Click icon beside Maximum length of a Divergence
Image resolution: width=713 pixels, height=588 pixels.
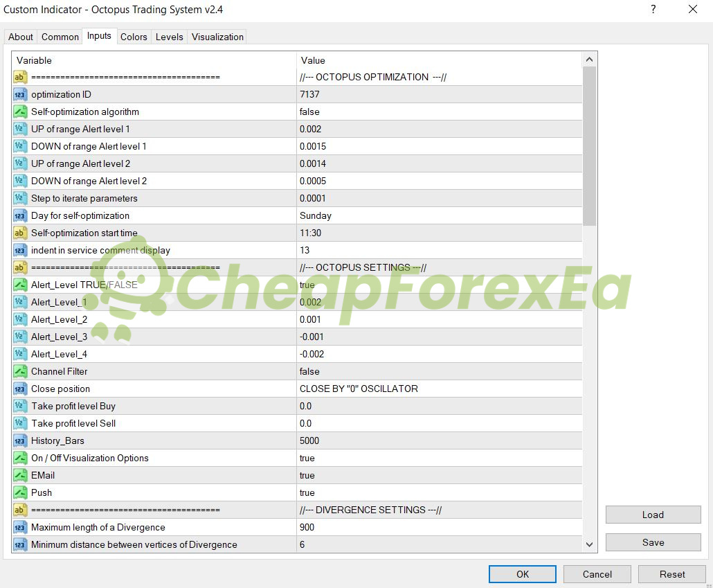point(20,527)
